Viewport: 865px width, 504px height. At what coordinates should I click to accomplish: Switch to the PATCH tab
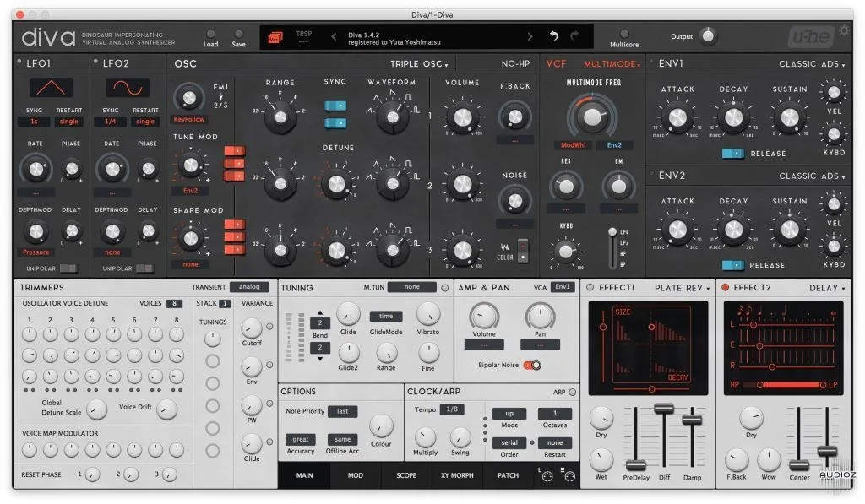508,475
